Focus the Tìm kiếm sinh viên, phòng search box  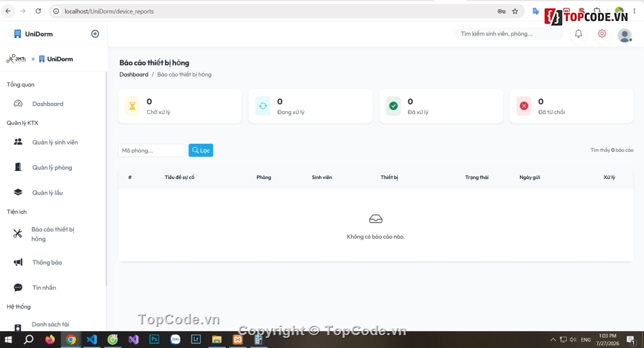508,34
